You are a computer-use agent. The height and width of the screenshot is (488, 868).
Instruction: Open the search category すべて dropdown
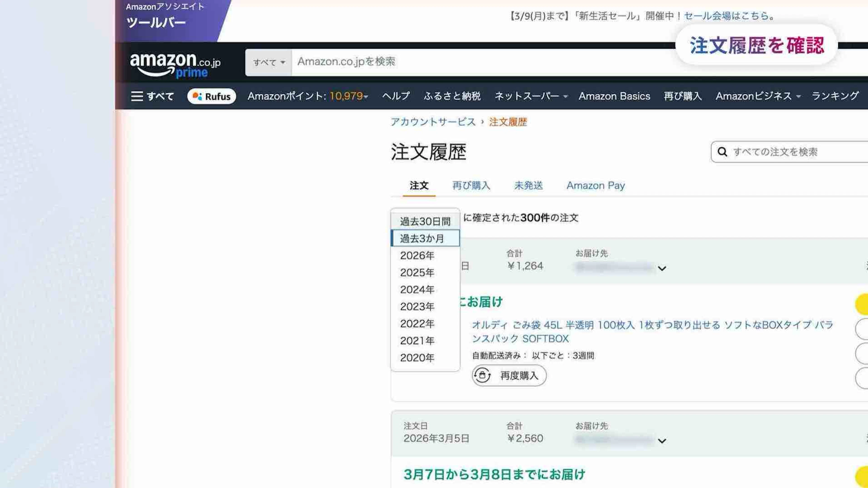pos(269,62)
